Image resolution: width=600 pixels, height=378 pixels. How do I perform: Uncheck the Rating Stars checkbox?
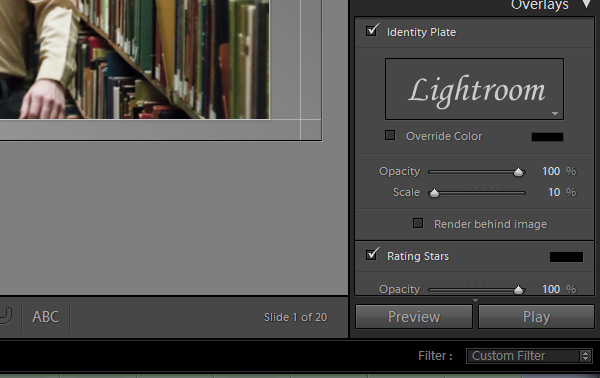click(x=372, y=254)
